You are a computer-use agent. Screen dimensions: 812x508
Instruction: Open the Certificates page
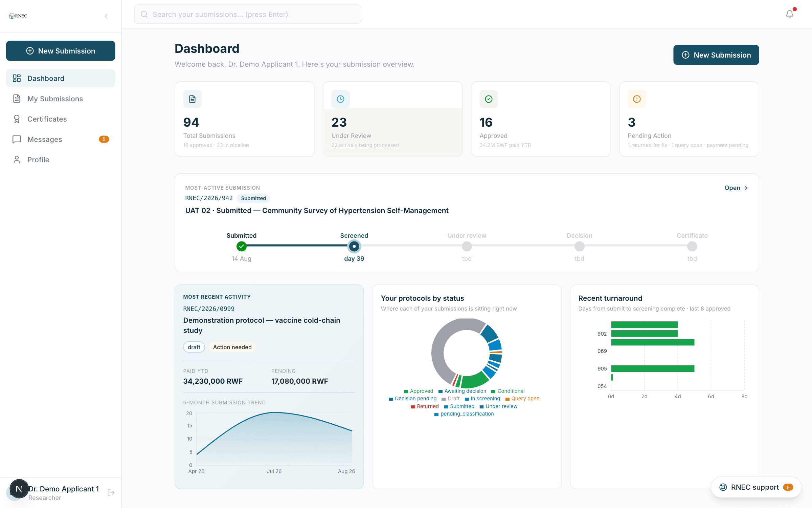(x=61, y=119)
